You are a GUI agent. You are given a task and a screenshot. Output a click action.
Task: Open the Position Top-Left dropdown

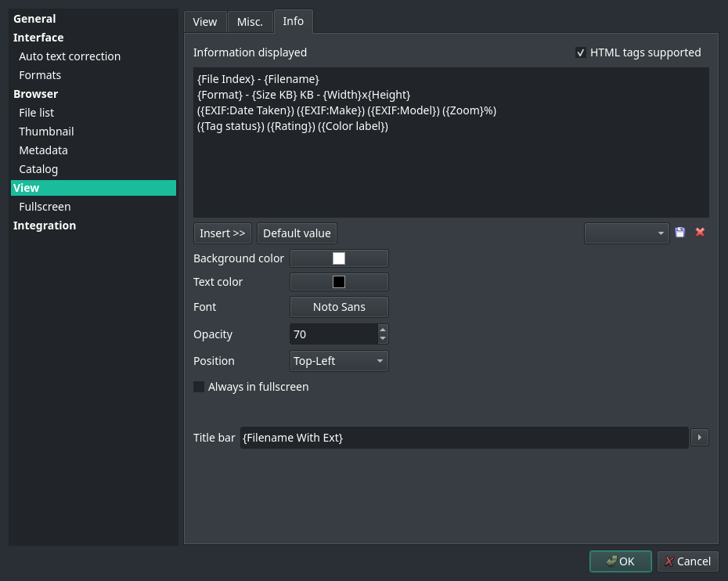coord(339,361)
